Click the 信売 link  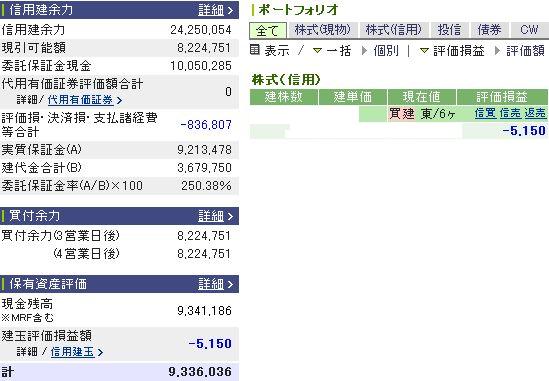[510, 113]
